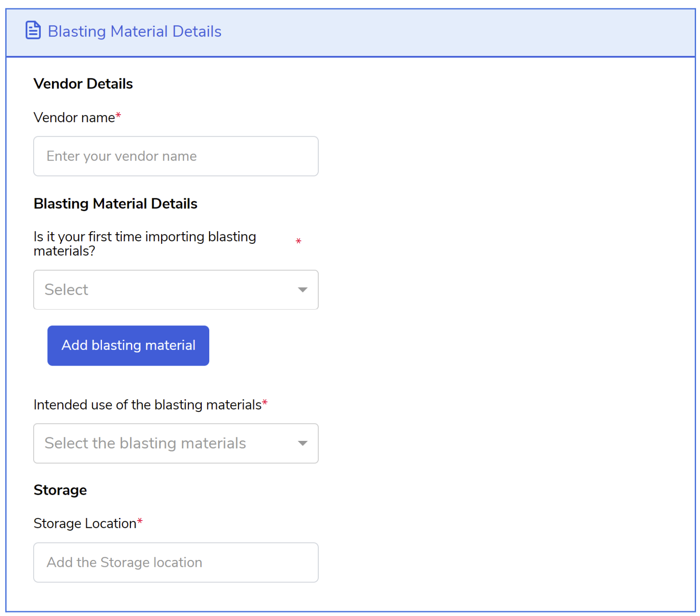This screenshot has height=616, width=700.
Task: Click the red asterisk next to importing question
Action: coord(299,241)
